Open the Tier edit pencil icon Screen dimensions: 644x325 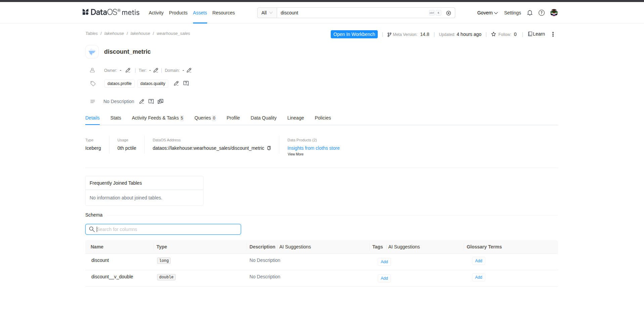click(x=156, y=70)
